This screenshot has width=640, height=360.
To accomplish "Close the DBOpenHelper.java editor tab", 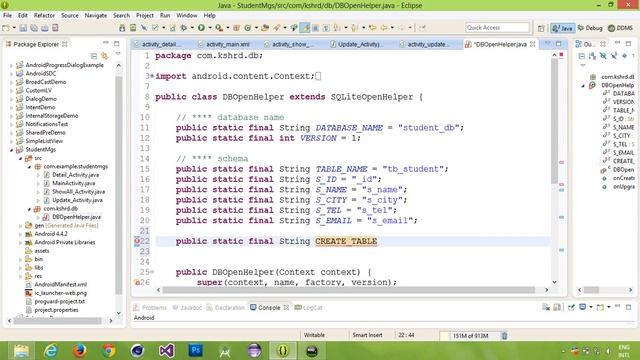I will pyautogui.click(x=533, y=44).
